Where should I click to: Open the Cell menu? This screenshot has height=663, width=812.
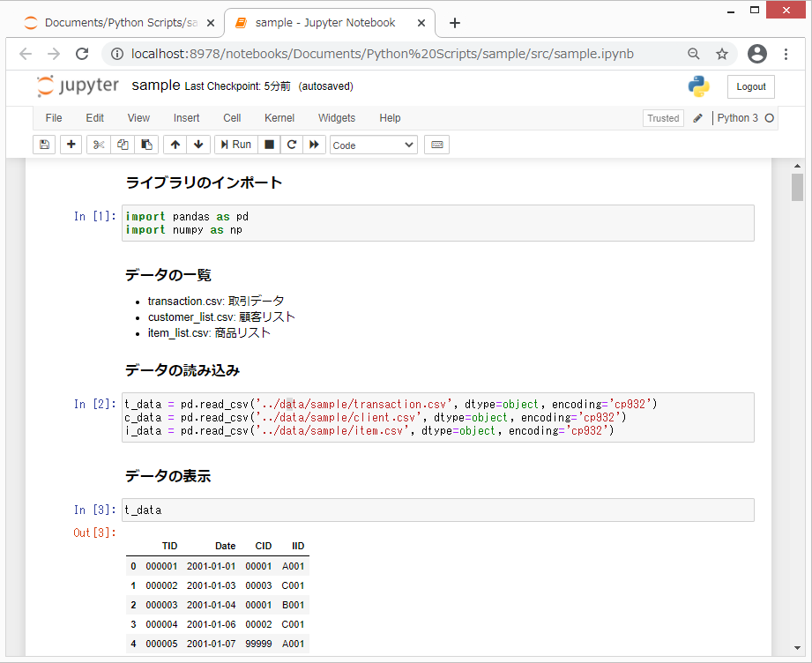232,118
